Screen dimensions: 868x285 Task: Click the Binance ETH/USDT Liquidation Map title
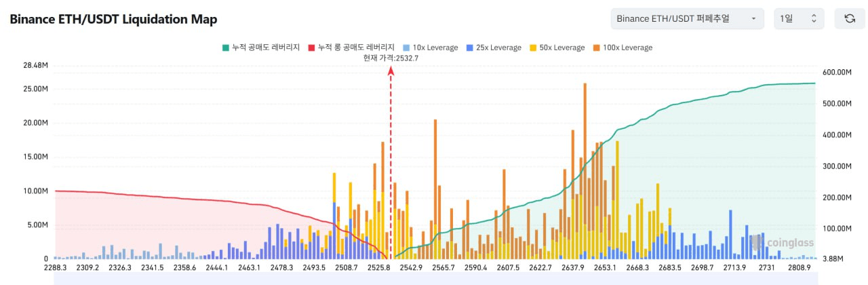pyautogui.click(x=113, y=19)
